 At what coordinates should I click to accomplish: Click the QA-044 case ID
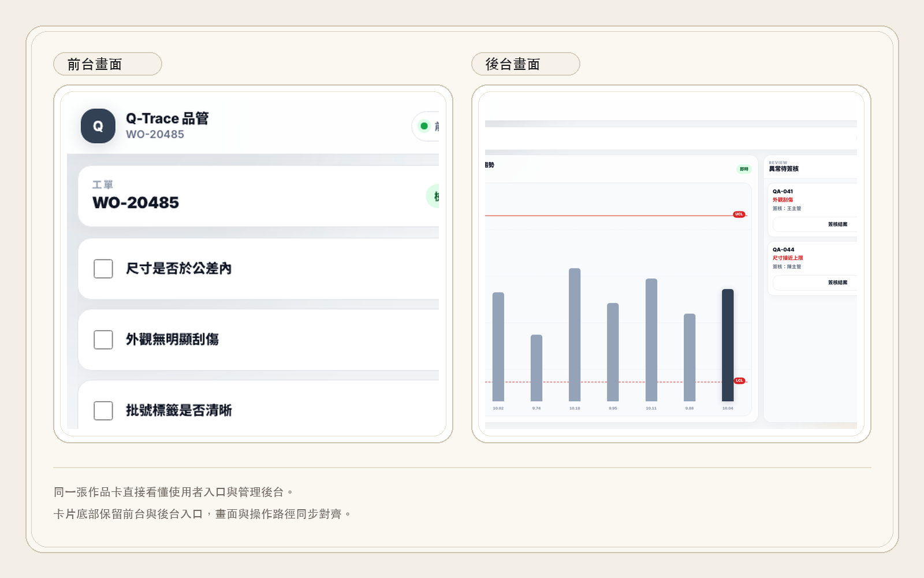click(784, 250)
